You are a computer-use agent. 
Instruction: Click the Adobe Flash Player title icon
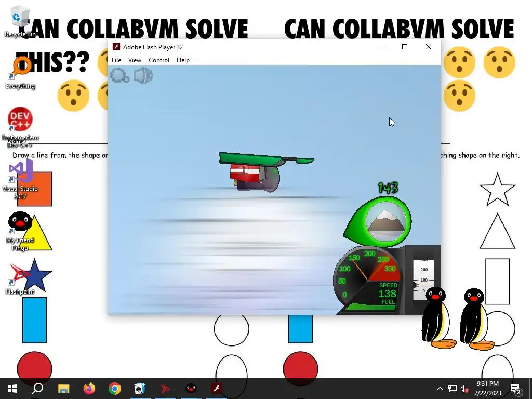[116, 47]
